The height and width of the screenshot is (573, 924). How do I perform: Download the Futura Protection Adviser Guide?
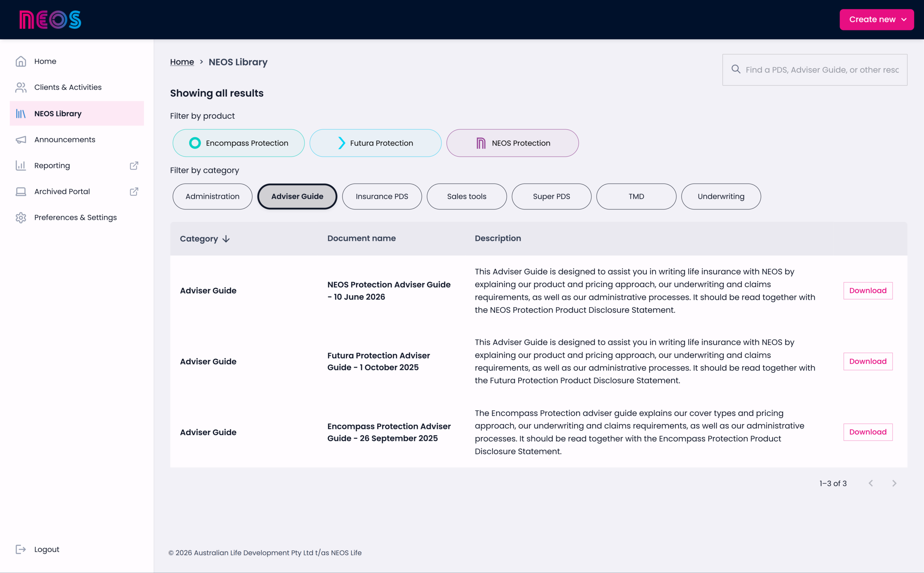pos(868,361)
